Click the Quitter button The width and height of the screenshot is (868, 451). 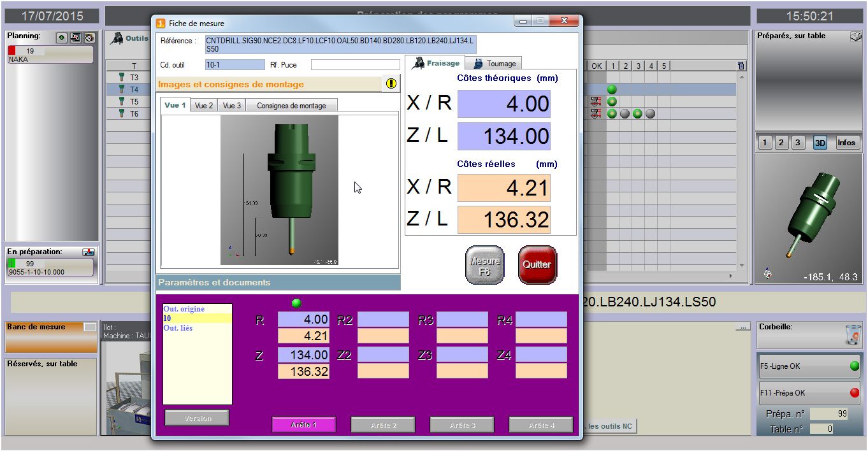(x=537, y=265)
